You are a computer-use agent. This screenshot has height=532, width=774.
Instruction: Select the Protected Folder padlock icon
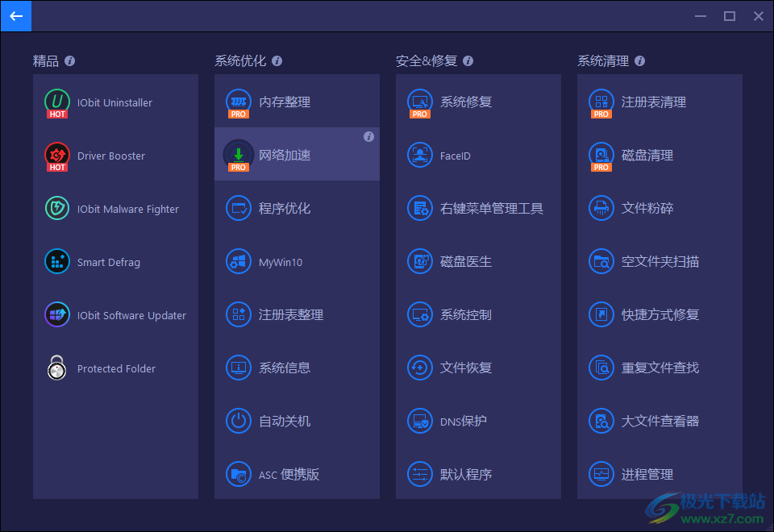click(x=57, y=368)
